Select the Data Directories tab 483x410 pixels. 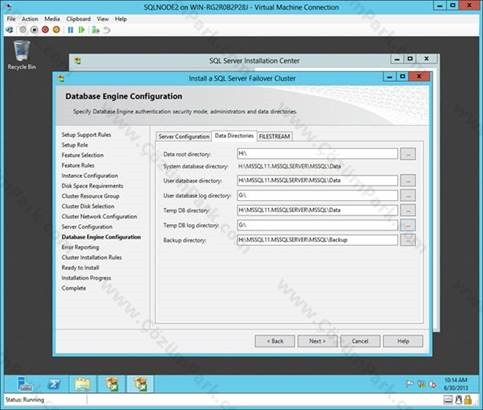[x=234, y=136]
